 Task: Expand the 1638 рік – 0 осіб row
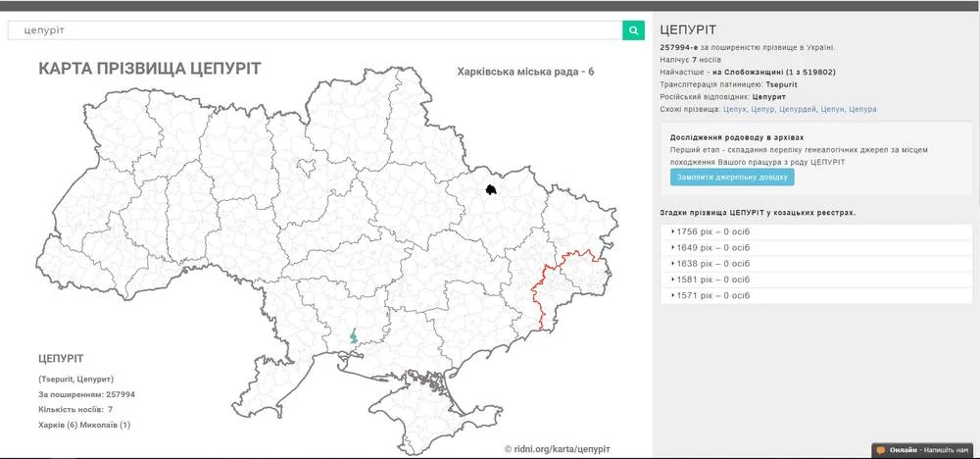click(x=816, y=264)
